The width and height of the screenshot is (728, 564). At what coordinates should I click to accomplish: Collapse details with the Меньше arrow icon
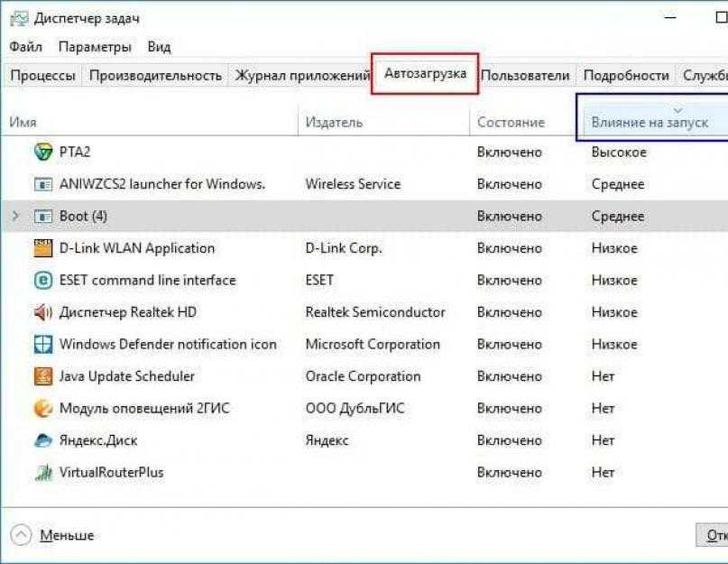(x=21, y=535)
